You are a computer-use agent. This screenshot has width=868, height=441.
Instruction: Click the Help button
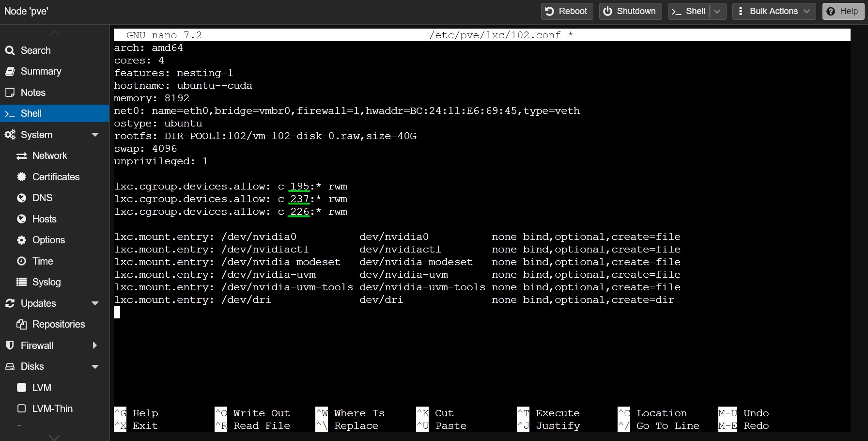click(843, 11)
